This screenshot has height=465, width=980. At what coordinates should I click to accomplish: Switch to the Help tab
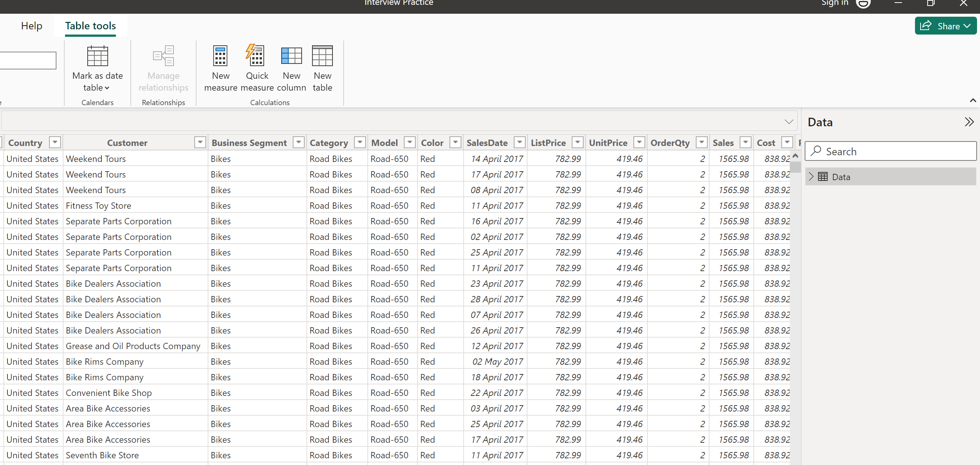coord(32,26)
